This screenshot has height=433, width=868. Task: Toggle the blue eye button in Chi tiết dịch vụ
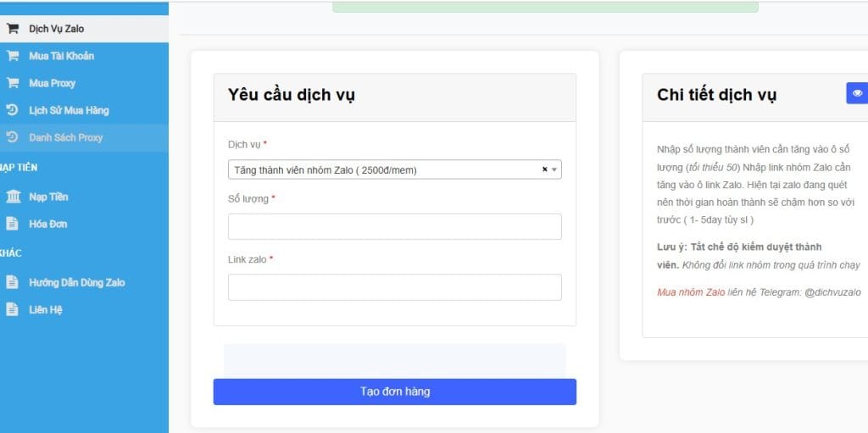(857, 93)
